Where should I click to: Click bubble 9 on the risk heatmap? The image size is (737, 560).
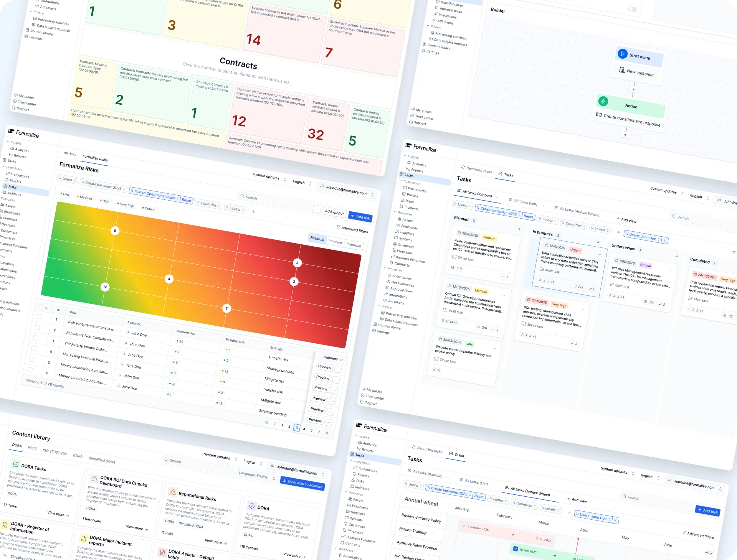point(115,231)
